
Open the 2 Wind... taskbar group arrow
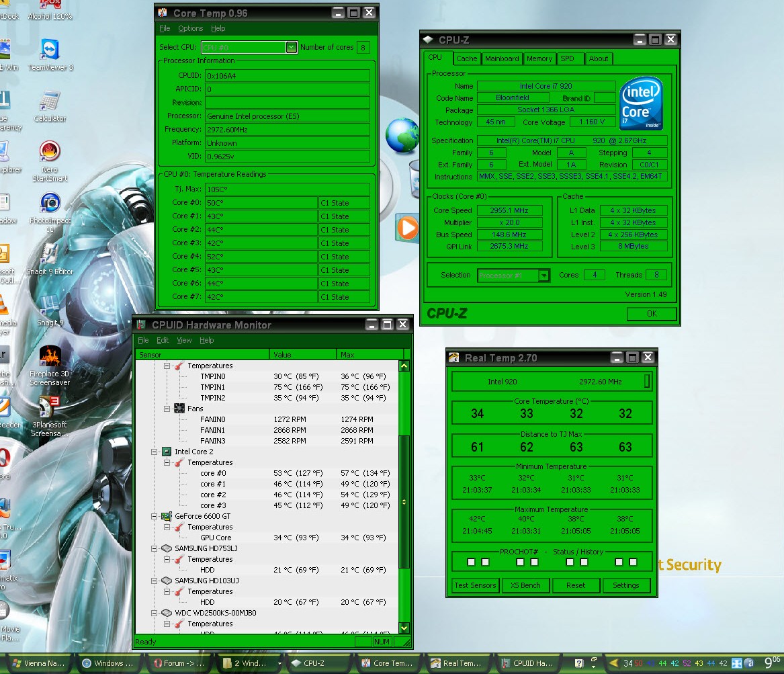click(279, 663)
